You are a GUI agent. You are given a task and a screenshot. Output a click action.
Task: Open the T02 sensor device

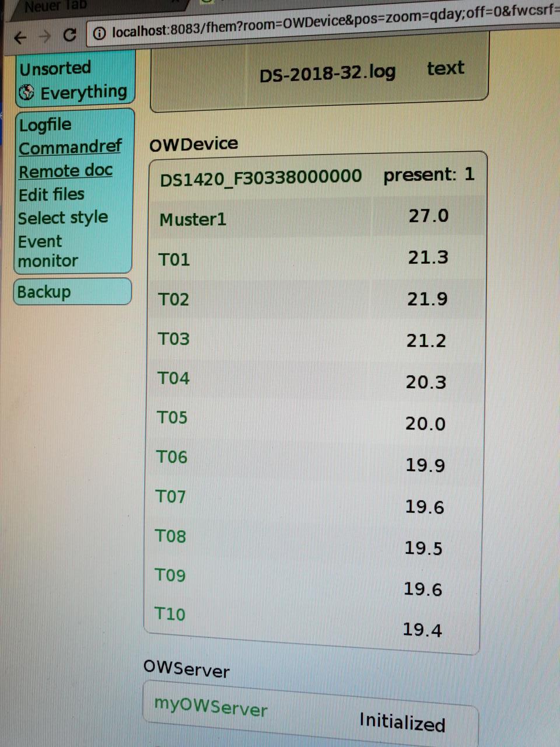(174, 299)
